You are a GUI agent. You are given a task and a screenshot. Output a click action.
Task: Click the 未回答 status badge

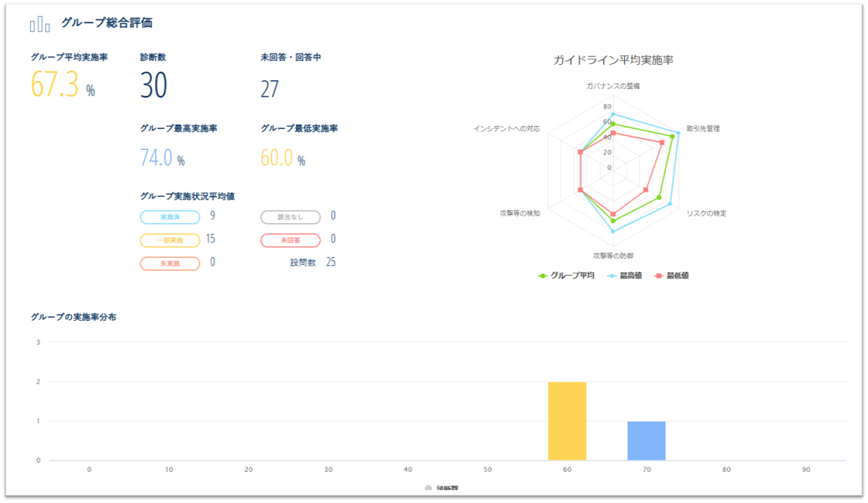click(290, 240)
